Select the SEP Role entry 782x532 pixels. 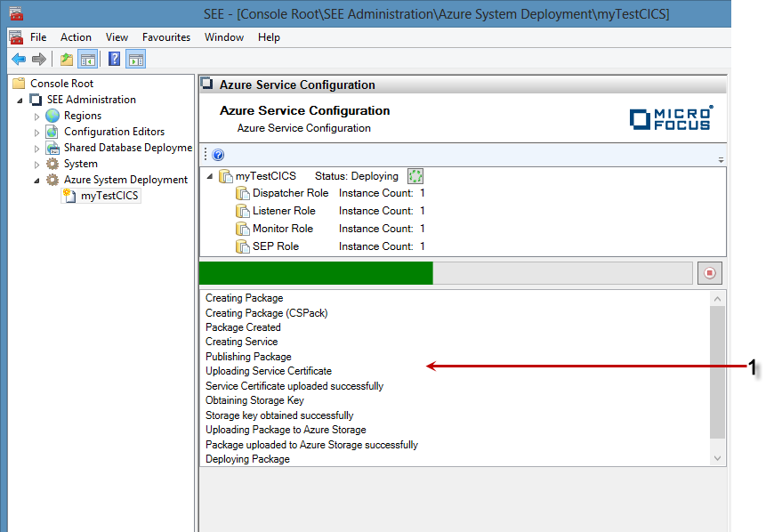[275, 246]
